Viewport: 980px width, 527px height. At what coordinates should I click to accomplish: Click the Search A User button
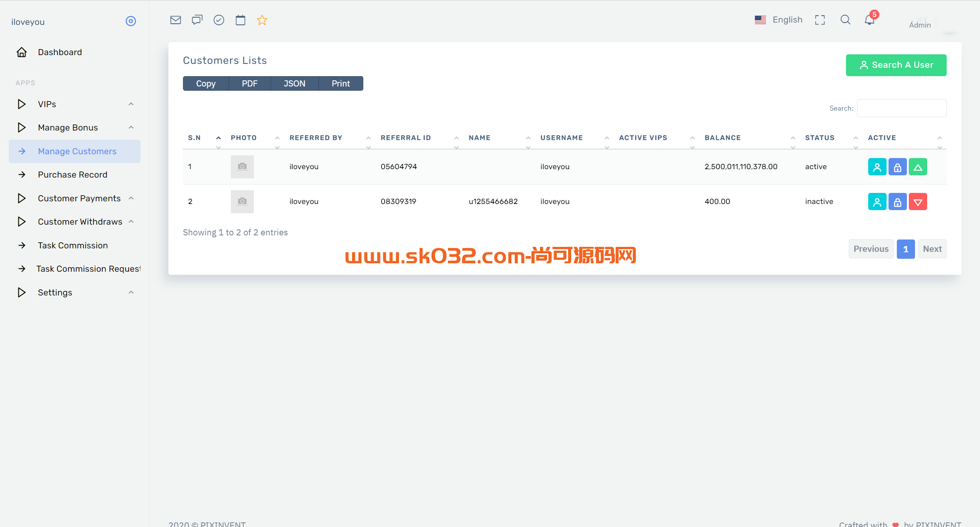[896, 65]
